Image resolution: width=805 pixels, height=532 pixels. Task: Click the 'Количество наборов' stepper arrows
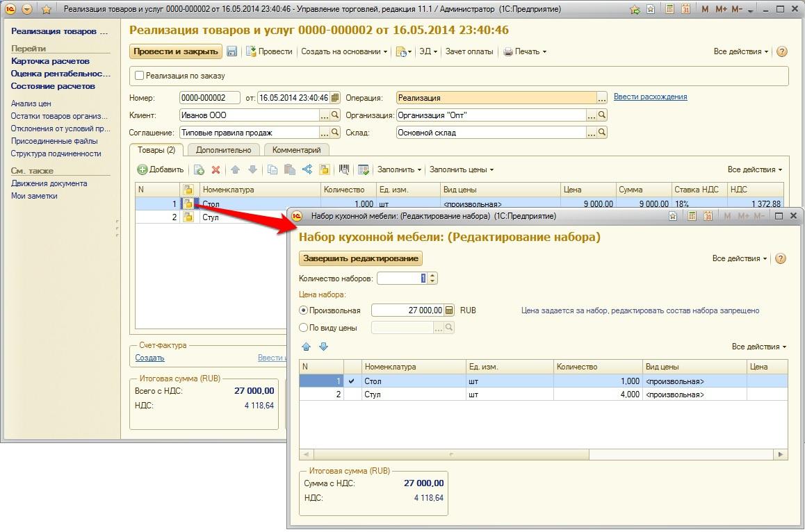(433, 278)
